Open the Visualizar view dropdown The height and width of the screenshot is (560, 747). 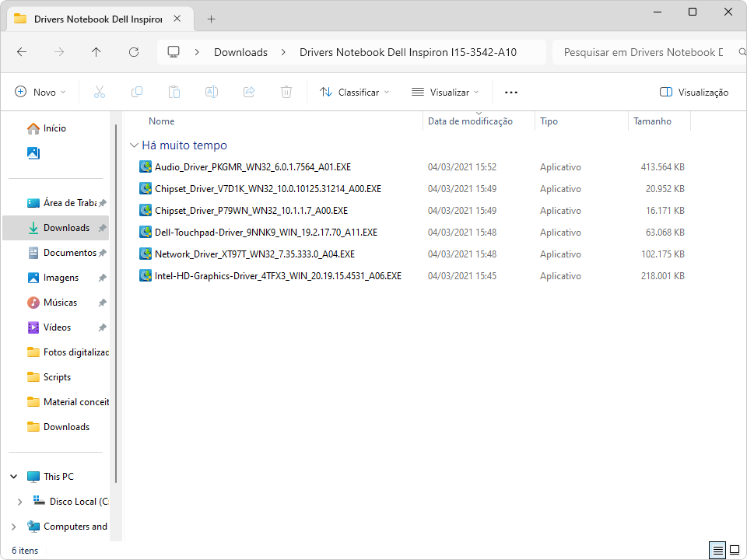pos(445,92)
